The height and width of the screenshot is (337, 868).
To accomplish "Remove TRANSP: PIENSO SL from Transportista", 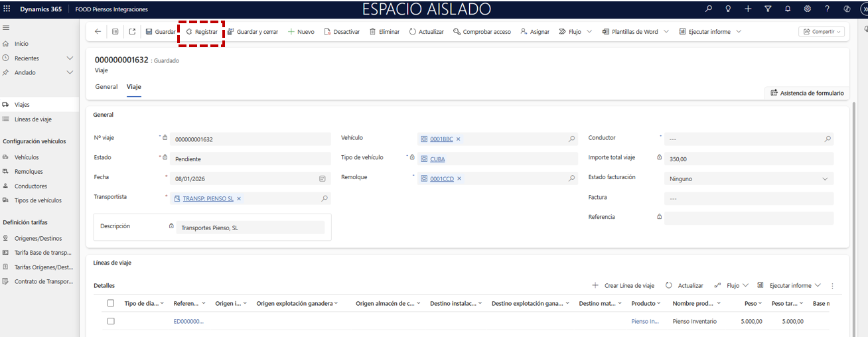I will pos(239,198).
